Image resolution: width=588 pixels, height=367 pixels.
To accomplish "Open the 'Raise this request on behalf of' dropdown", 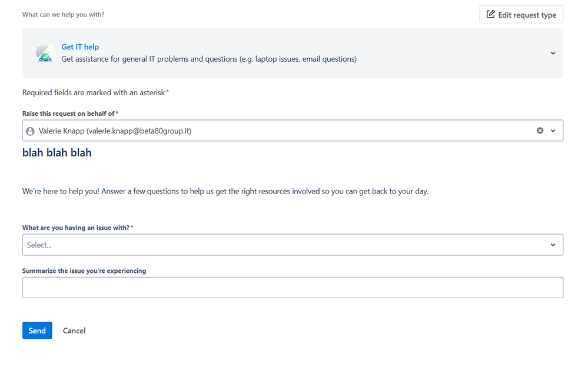I will (x=552, y=131).
